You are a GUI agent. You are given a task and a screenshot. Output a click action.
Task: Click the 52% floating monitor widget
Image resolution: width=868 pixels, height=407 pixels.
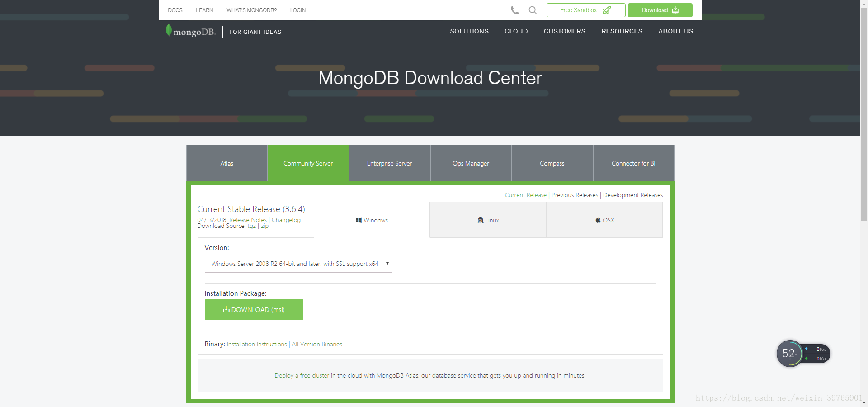tap(803, 354)
